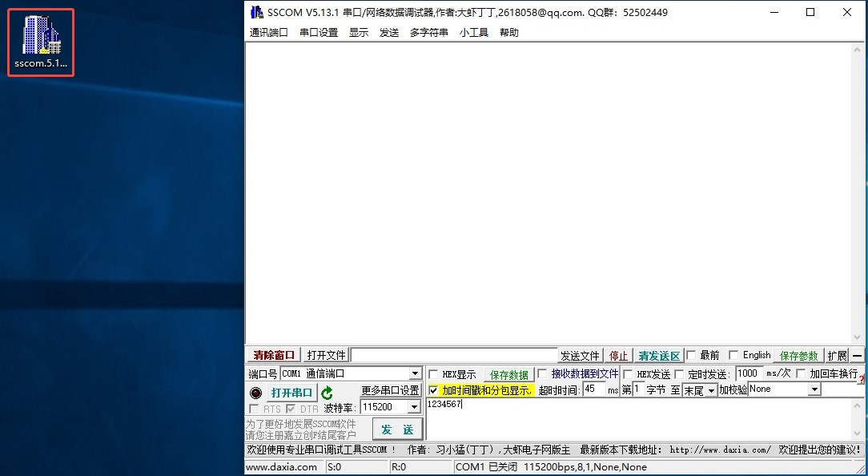Enable the HEX显示 checkbox
This screenshot has height=476, width=868.
(432, 373)
